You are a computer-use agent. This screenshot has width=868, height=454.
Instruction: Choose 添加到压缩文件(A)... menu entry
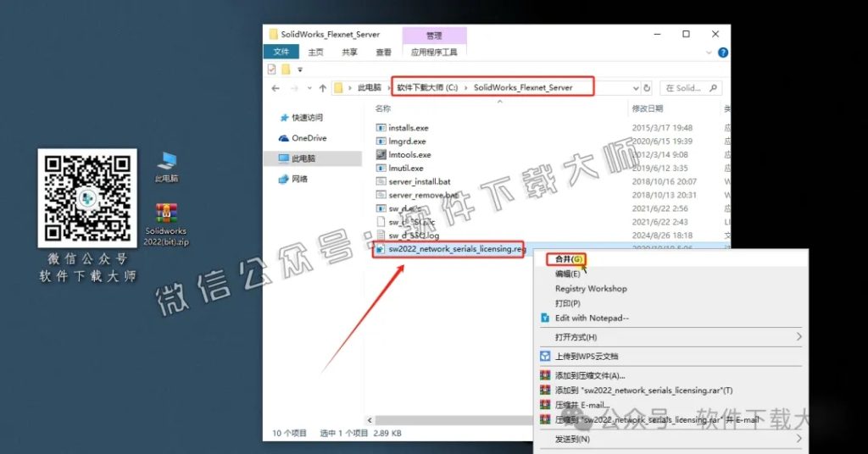tap(590, 375)
